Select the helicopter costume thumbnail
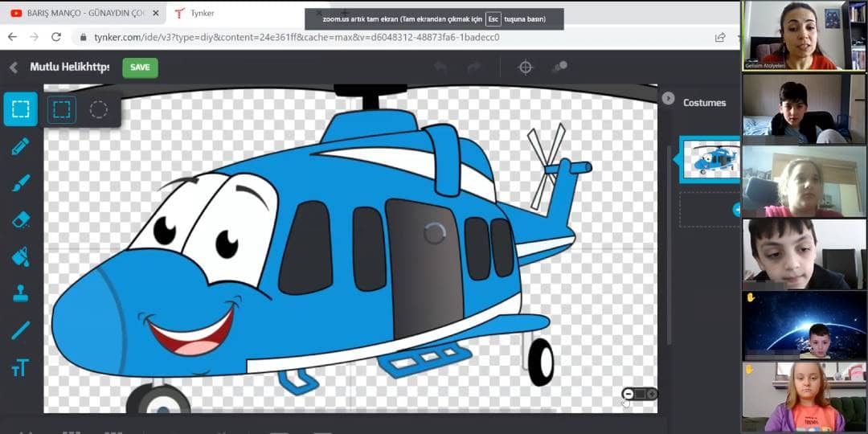This screenshot has width=868, height=434. pos(710,159)
